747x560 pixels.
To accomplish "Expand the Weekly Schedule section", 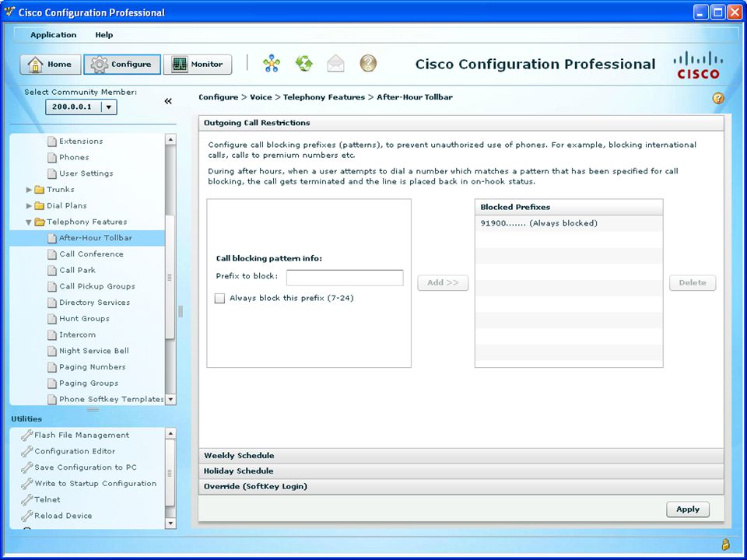I will point(461,456).
